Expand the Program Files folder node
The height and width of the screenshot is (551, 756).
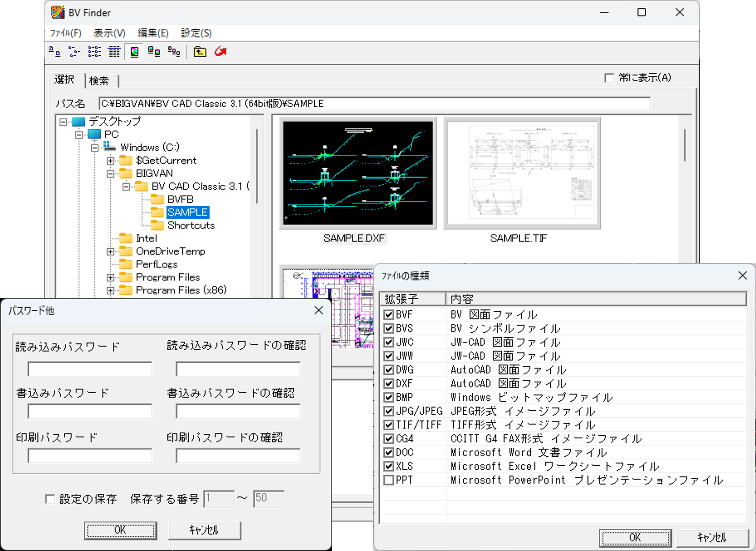[110, 278]
